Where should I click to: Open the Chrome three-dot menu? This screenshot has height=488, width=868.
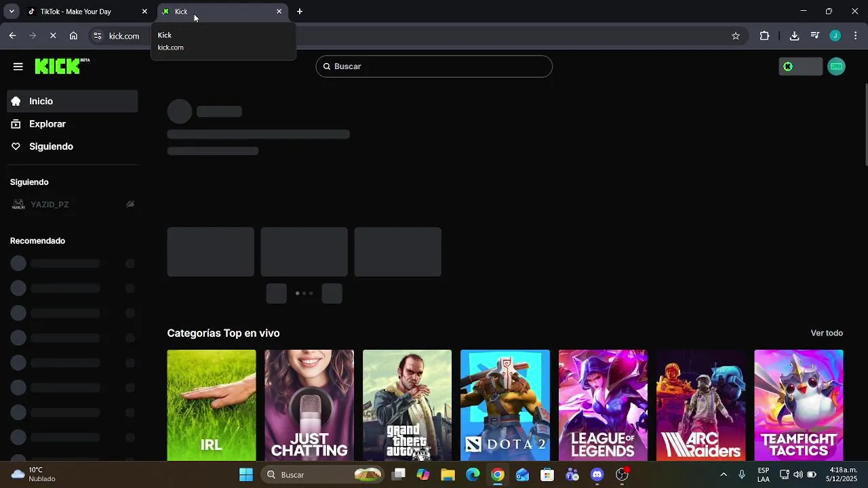pyautogui.click(x=856, y=36)
